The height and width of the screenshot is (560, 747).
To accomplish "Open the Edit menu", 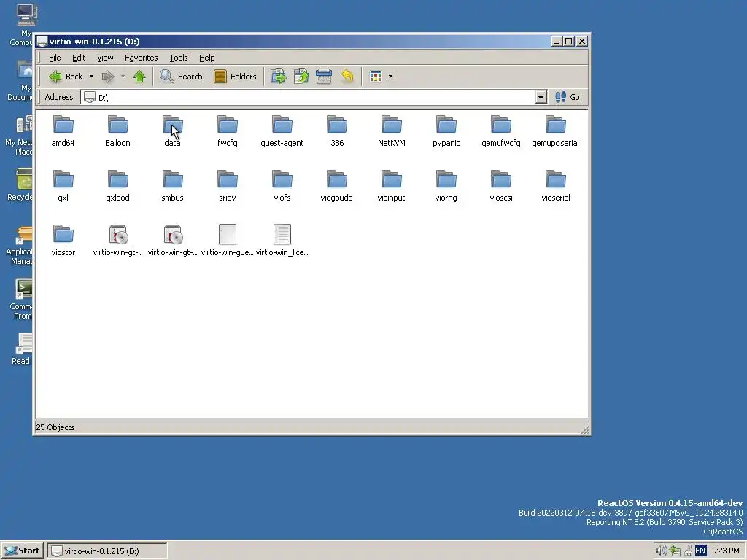I will coord(79,58).
